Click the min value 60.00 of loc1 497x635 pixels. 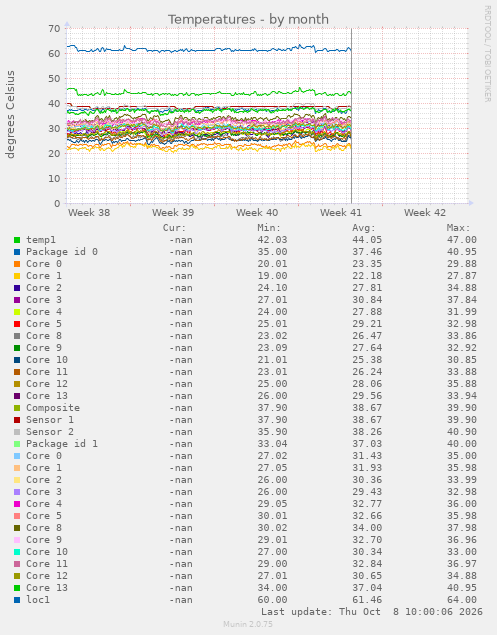[x=272, y=600]
